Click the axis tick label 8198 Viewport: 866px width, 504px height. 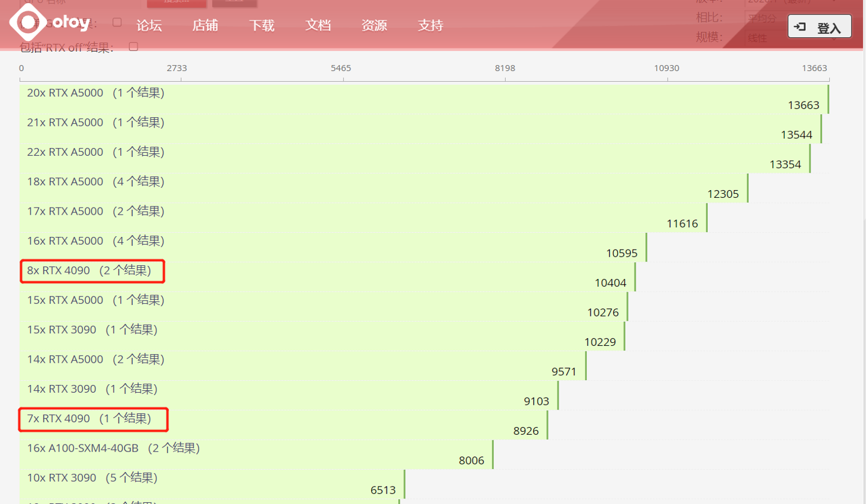click(505, 68)
